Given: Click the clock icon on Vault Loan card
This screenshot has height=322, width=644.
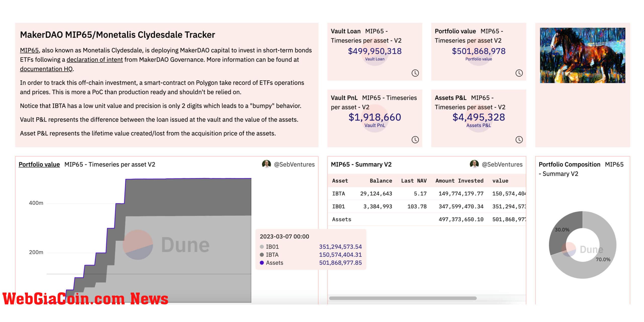Looking at the screenshot, I should point(415,73).
